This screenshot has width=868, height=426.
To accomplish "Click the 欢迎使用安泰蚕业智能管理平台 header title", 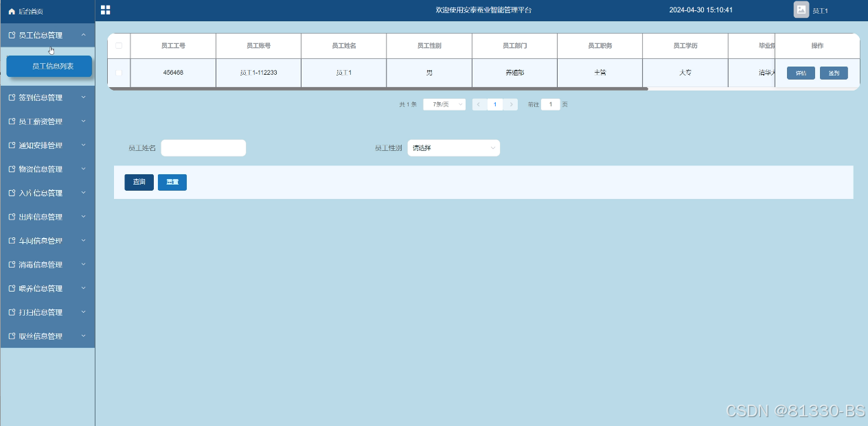I will click(x=483, y=10).
